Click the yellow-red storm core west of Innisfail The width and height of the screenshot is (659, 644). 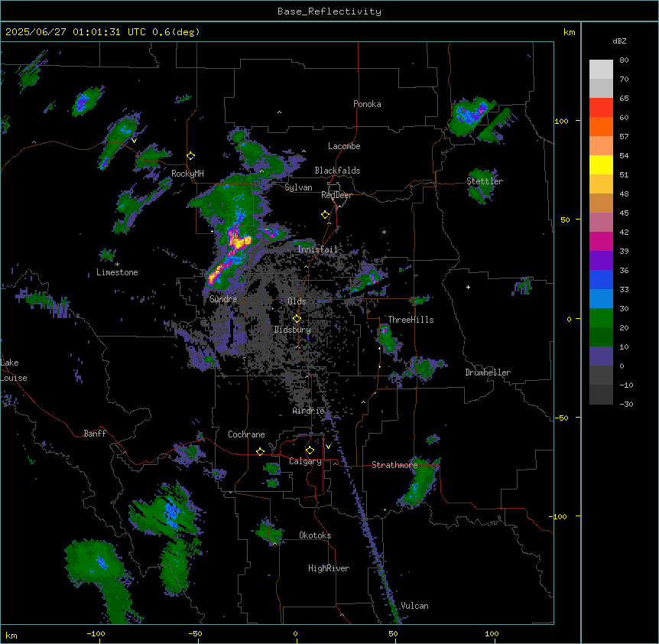pos(238,242)
